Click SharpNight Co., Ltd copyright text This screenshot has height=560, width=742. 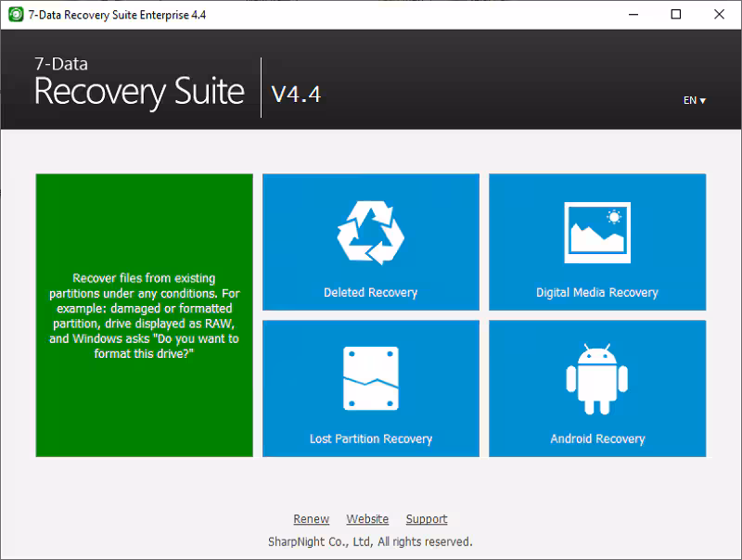370,541
